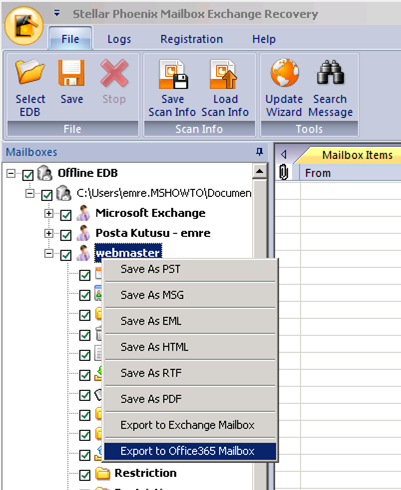Choose Export to Office365 Mailbox
The width and height of the screenshot is (401, 490).
click(190, 451)
